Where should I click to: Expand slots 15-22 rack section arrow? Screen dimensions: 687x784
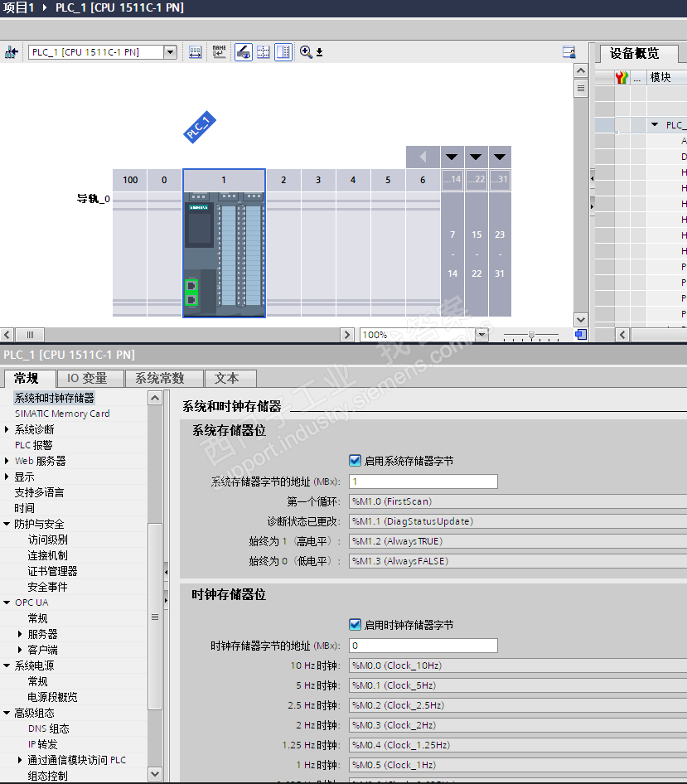(x=476, y=157)
